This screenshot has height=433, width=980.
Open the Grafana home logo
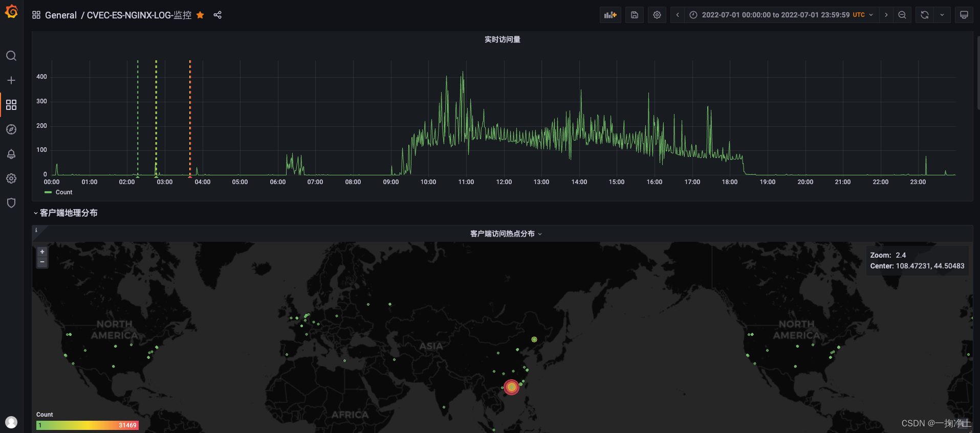coord(11,11)
